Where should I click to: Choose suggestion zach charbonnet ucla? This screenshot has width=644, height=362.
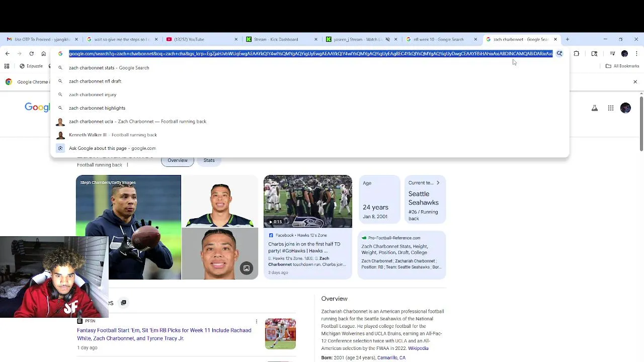click(310, 121)
